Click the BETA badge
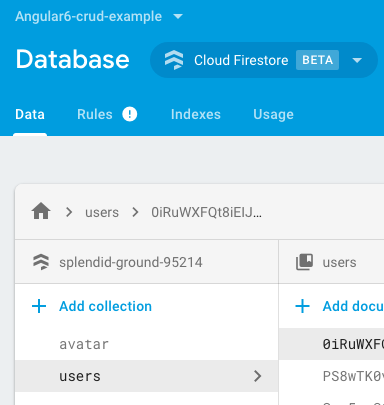Image resolution: width=384 pixels, height=405 pixels. click(317, 60)
